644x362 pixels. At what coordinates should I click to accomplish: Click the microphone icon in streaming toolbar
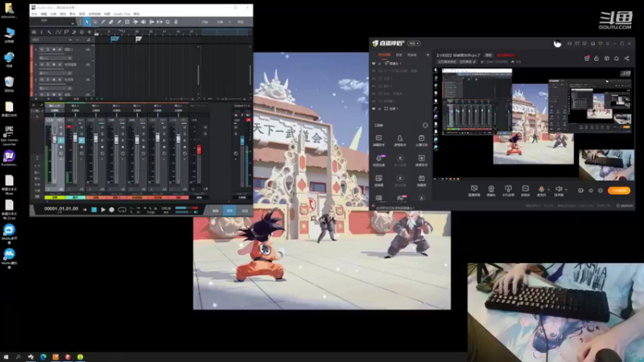coord(541,189)
